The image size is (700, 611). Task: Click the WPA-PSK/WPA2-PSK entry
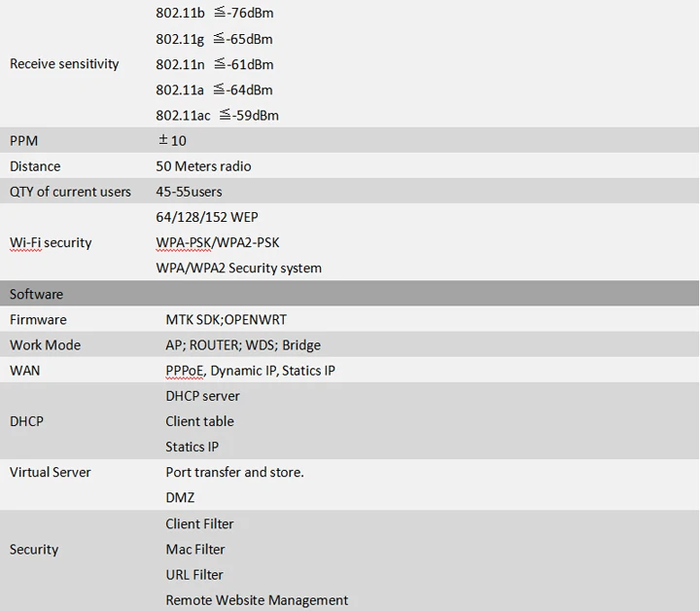point(218,242)
